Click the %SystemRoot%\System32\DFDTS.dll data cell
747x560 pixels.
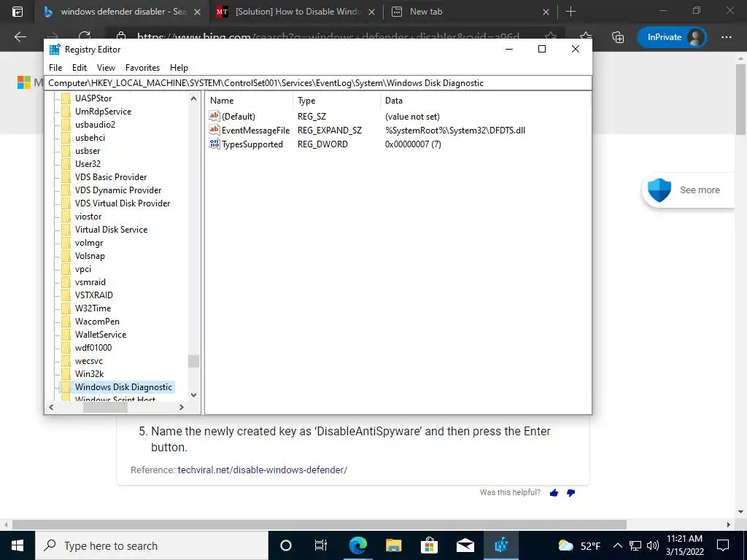pos(455,130)
